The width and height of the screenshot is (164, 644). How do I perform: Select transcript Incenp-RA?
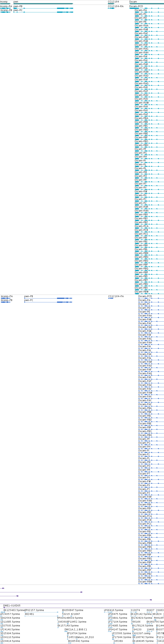tap(6, 6)
